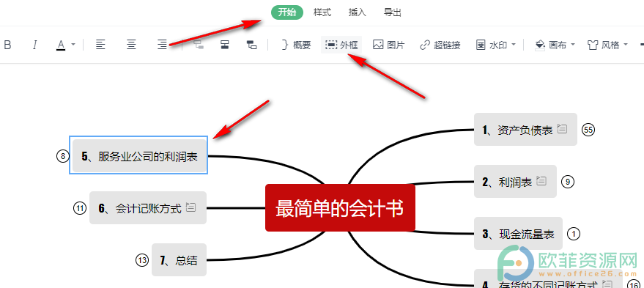The image size is (644, 288).
Task: Align text to the left
Action: tap(100, 45)
